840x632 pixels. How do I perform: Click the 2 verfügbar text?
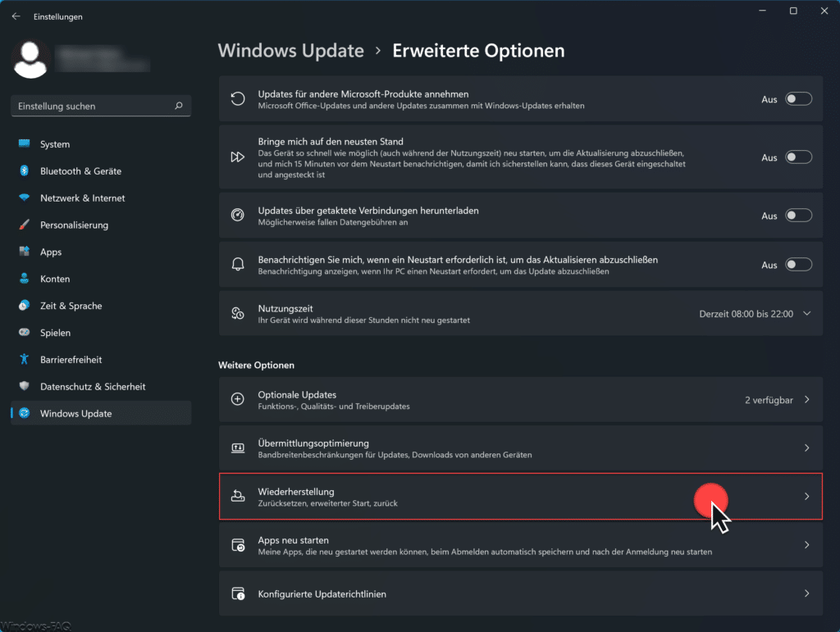769,400
